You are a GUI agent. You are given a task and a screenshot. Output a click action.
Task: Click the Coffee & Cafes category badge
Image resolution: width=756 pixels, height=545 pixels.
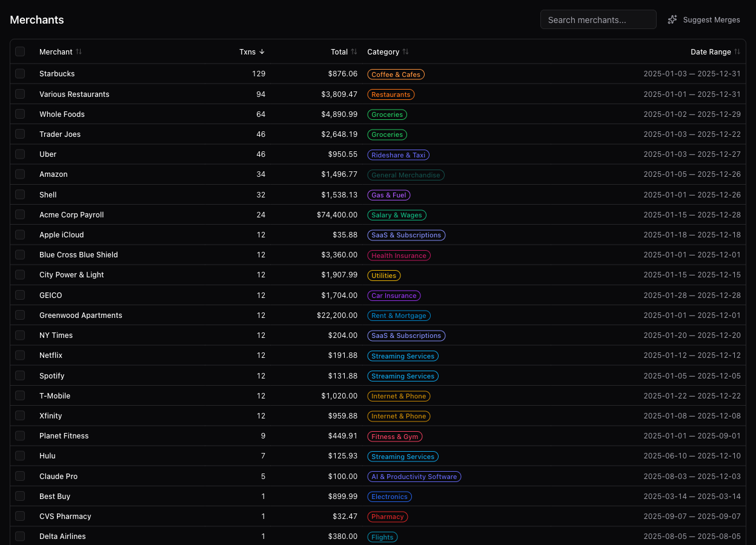396,74
